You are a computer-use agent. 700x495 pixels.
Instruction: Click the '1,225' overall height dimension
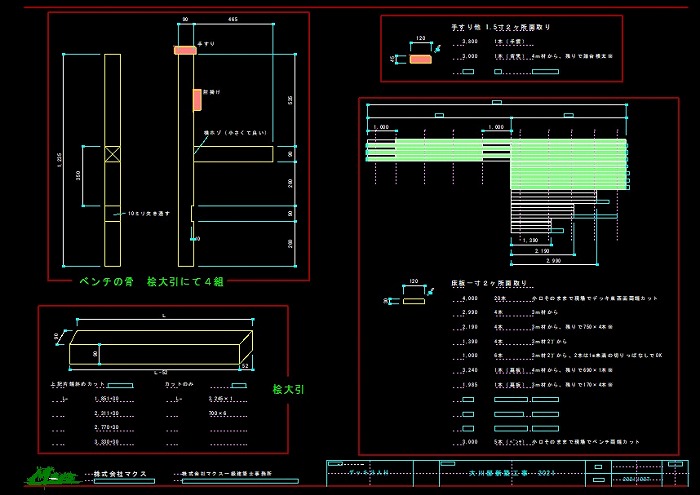[x=60, y=160]
